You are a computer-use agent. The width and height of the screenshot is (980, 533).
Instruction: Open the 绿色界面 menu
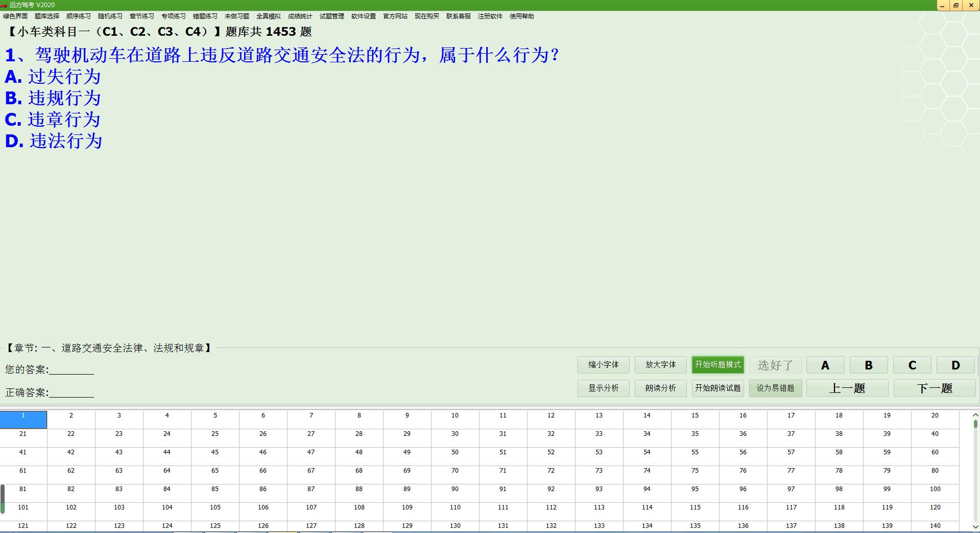pyautogui.click(x=15, y=16)
